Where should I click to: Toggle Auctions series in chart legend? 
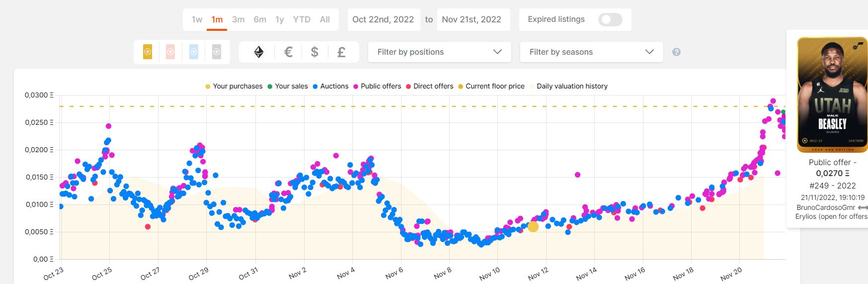coord(330,86)
